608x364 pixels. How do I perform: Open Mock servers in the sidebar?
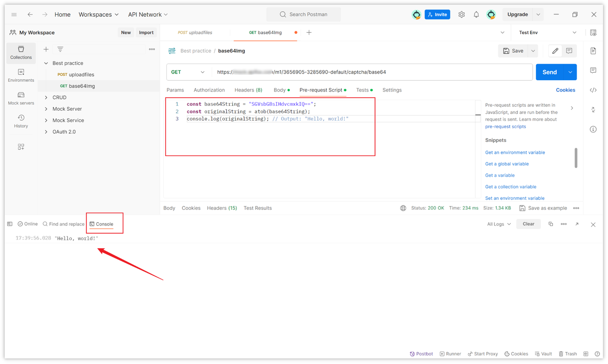21,99
